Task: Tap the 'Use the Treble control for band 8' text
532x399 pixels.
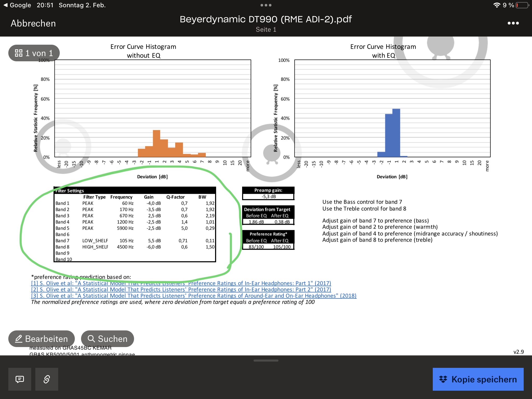Action: (364, 209)
